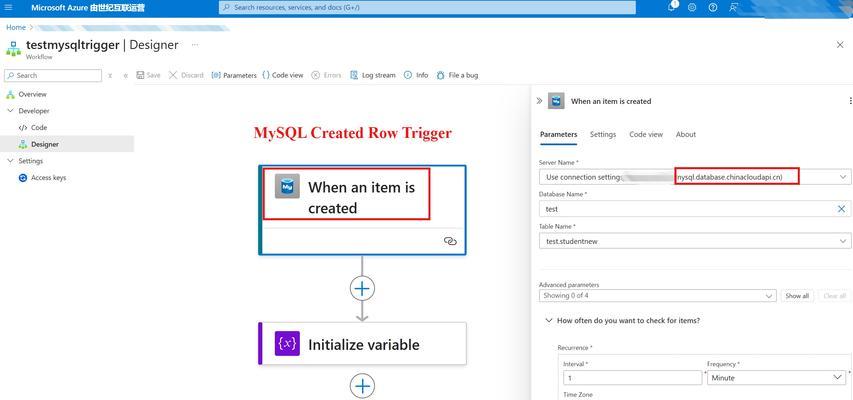Switch to Code view from toolbar

pos(282,76)
